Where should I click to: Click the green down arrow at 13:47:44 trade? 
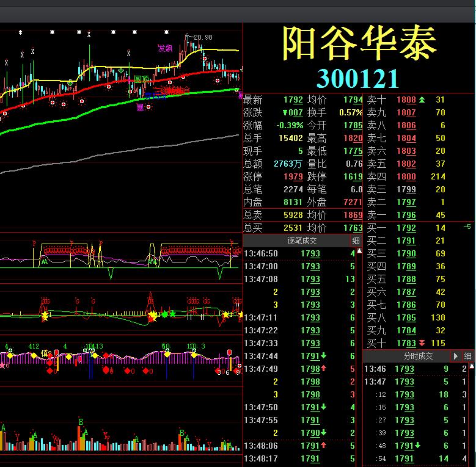[324, 355]
